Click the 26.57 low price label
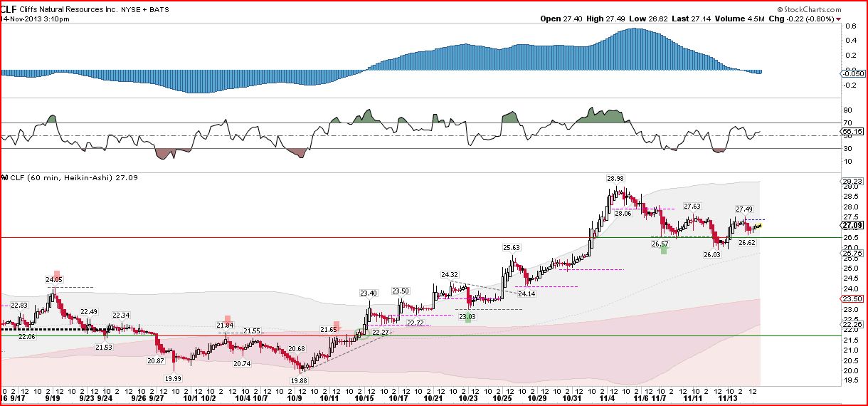This screenshot has width=868, height=406. click(x=660, y=243)
